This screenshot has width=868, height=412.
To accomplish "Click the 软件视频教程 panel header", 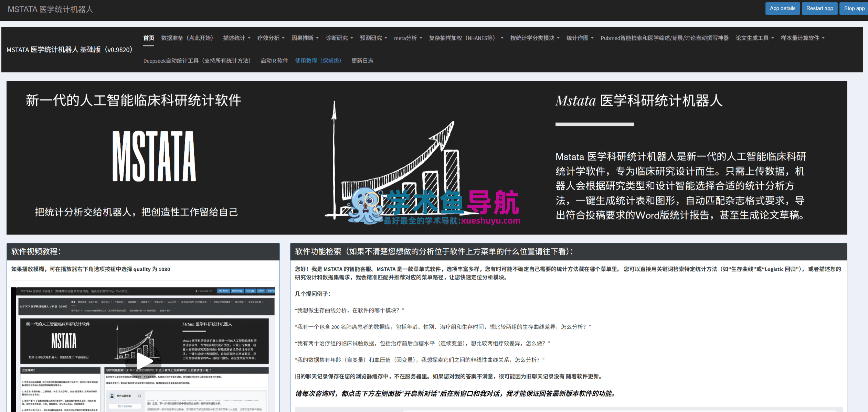I will pyautogui.click(x=143, y=252).
